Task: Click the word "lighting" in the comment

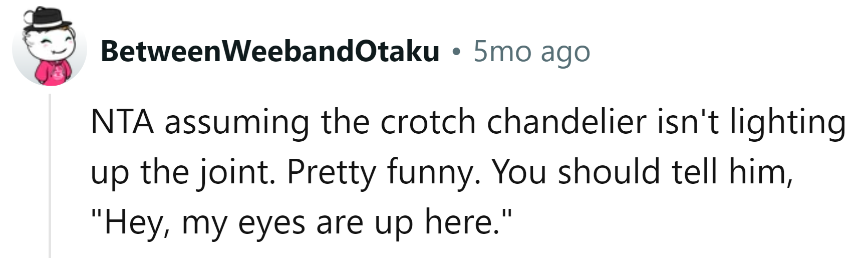Action: pos(788,122)
